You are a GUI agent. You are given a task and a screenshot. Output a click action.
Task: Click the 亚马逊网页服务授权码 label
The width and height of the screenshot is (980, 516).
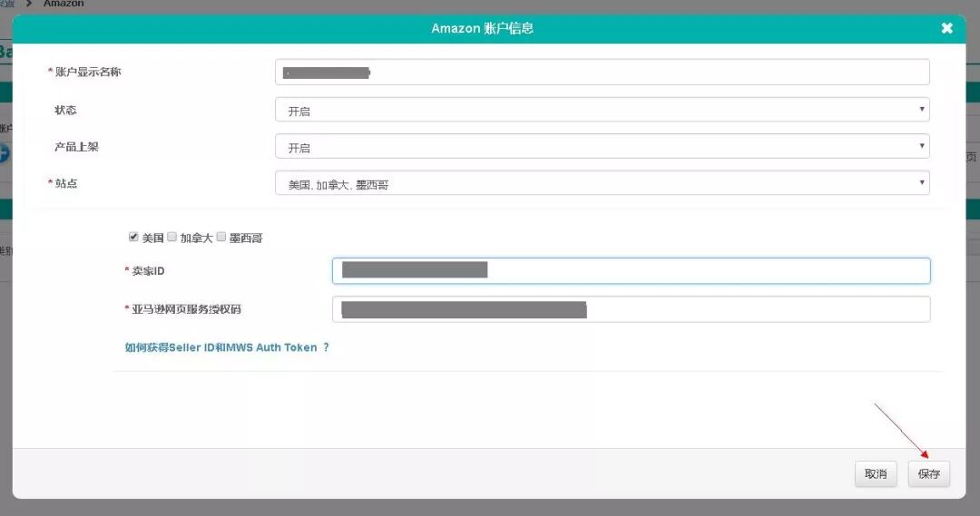tap(186, 309)
